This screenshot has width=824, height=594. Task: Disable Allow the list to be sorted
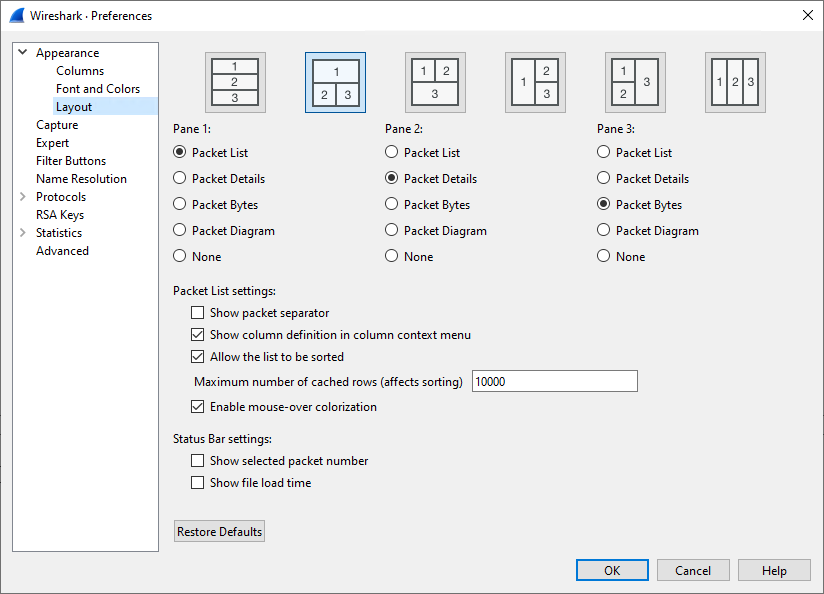coord(197,356)
